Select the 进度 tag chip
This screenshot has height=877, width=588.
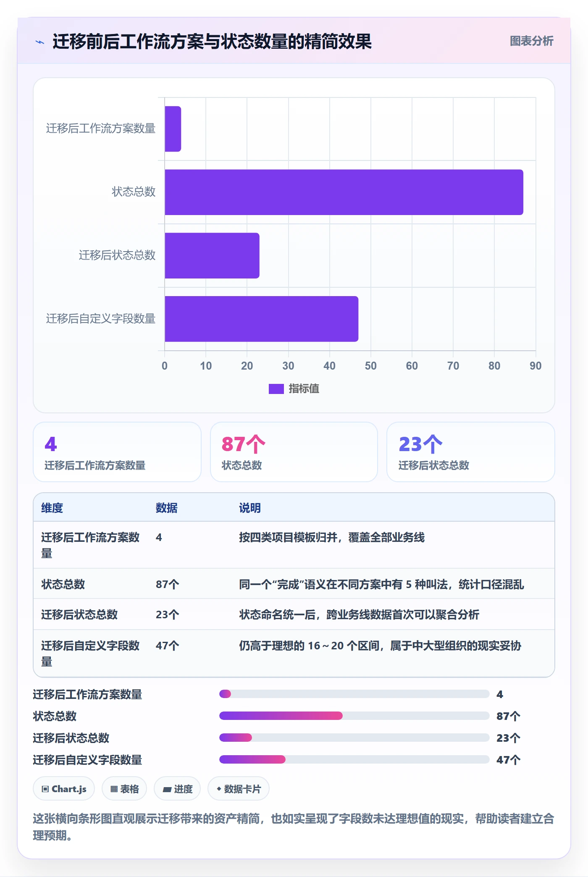point(177,789)
